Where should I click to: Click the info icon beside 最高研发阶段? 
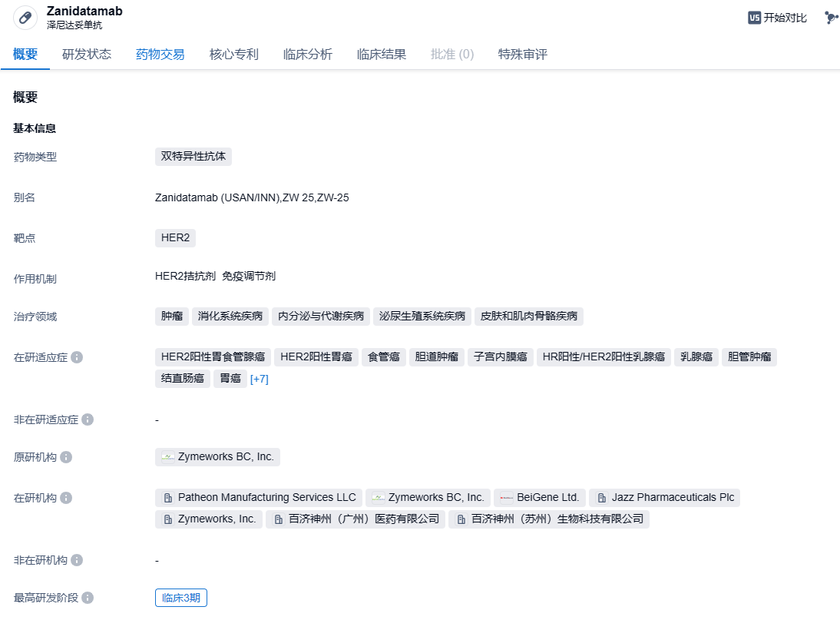pyautogui.click(x=88, y=598)
